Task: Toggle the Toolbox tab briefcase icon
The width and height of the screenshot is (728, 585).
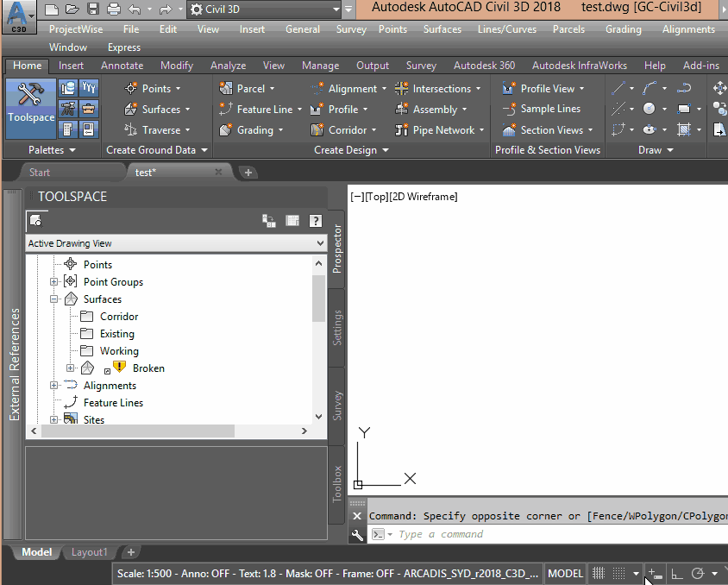Action: pyautogui.click(x=88, y=109)
